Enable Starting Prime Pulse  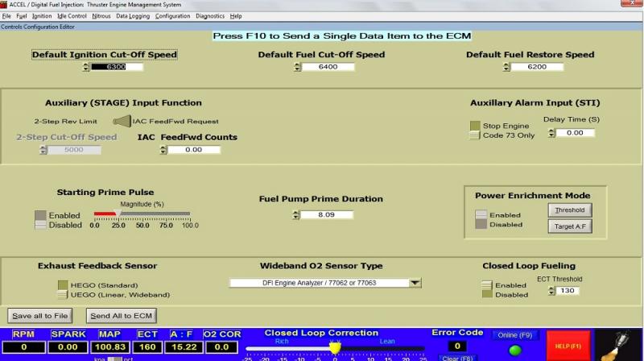40,215
